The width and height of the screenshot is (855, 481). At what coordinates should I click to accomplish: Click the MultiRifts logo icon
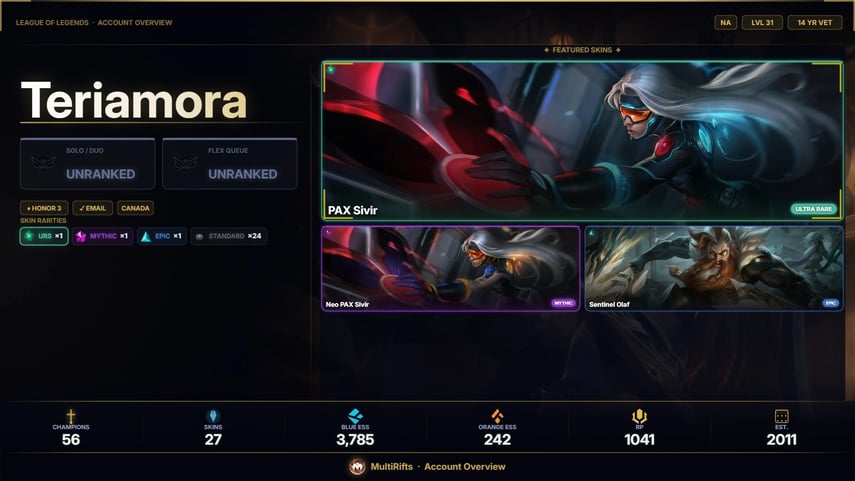[x=357, y=467]
